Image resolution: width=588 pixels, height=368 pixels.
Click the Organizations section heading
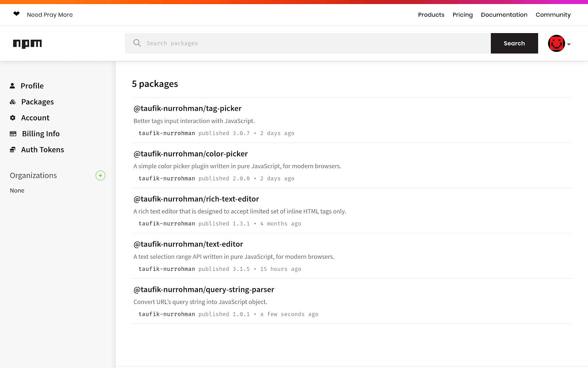point(33,176)
